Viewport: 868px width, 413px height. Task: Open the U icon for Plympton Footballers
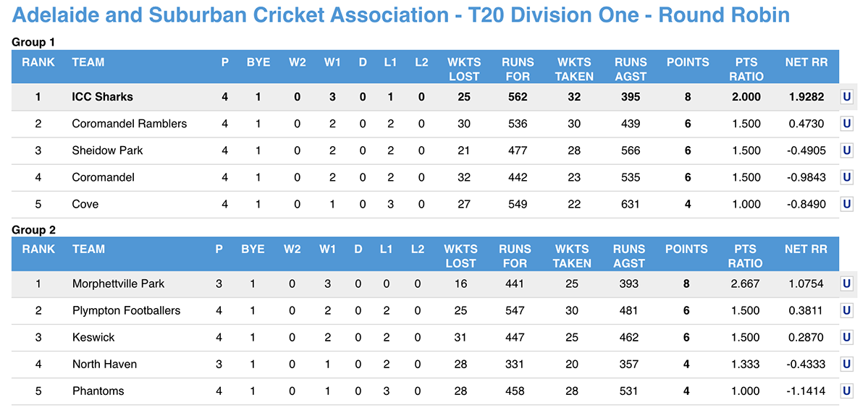(x=846, y=310)
